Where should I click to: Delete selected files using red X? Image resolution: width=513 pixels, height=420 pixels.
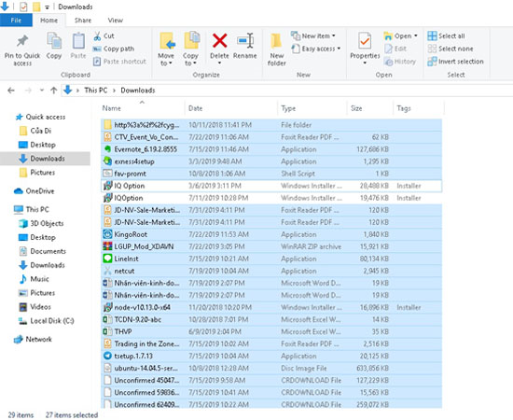click(219, 41)
